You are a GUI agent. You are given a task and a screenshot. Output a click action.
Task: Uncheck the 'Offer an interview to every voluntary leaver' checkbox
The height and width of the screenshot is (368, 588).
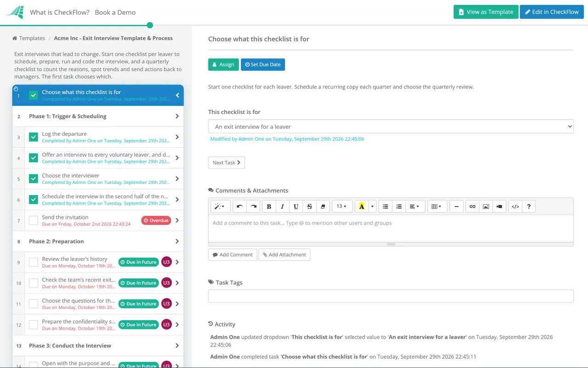(x=34, y=158)
